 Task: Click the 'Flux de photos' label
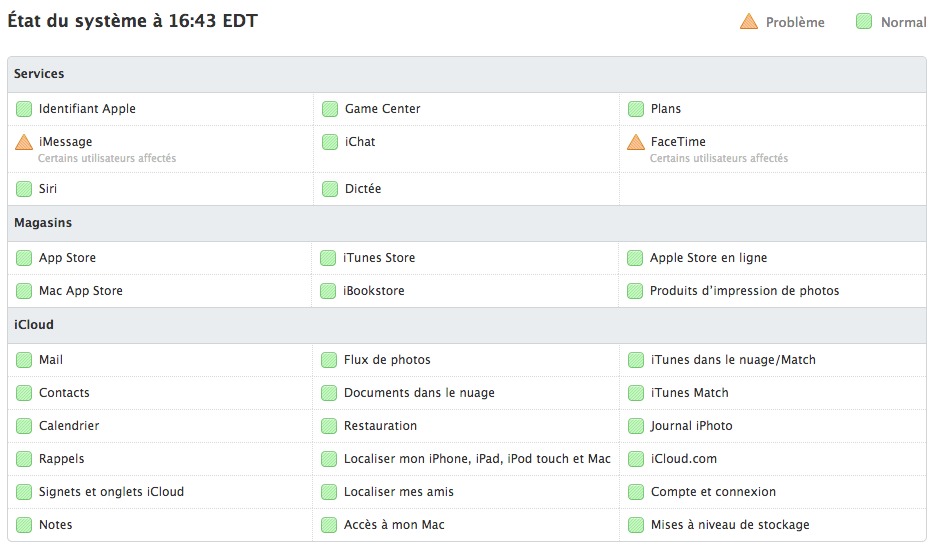[x=387, y=360]
